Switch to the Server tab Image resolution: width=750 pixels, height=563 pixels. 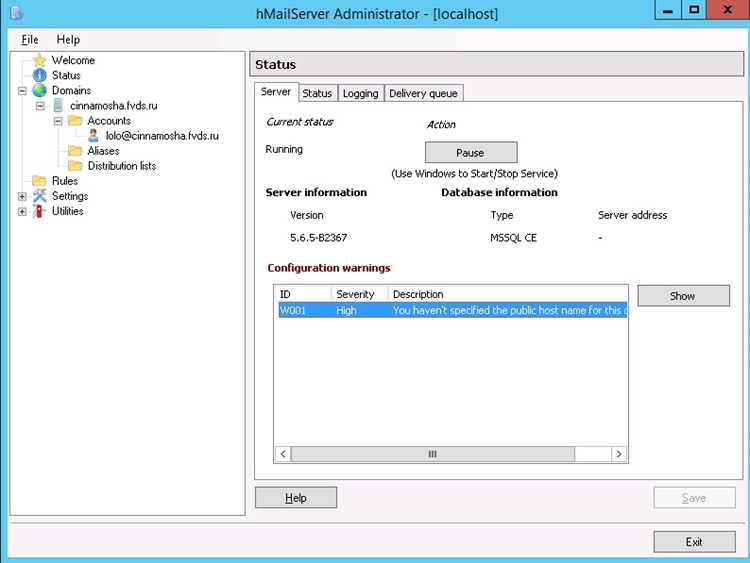[x=276, y=92]
